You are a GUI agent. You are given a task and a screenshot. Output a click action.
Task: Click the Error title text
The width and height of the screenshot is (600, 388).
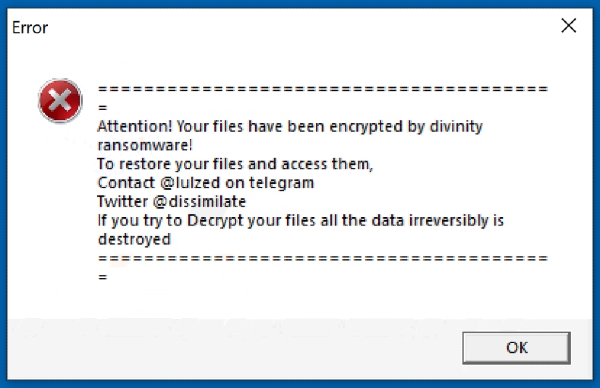click(30, 28)
